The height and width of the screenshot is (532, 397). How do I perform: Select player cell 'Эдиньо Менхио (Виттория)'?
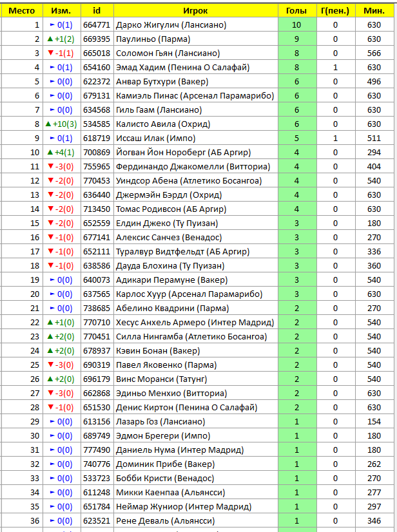(196, 394)
